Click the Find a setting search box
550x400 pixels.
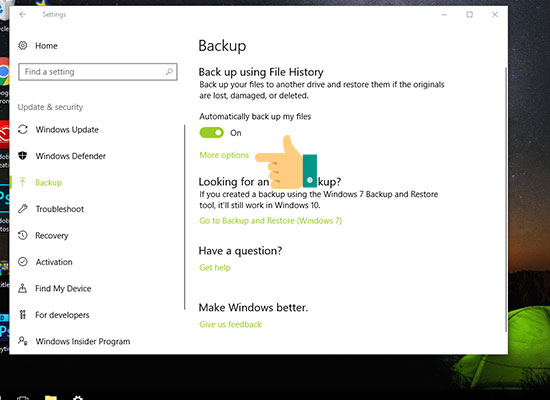coord(98,72)
